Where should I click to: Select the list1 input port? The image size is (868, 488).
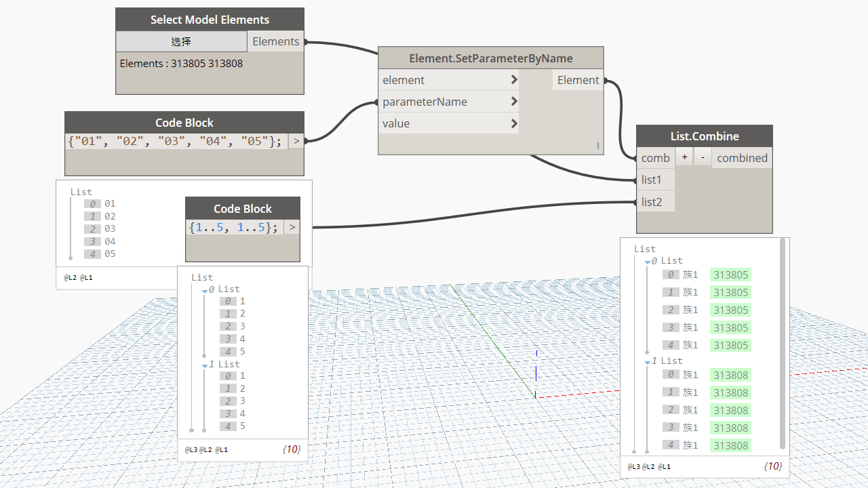(x=656, y=180)
